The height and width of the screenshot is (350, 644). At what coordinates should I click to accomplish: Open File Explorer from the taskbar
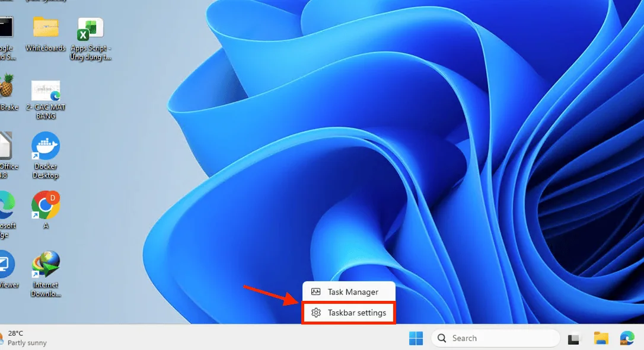click(601, 338)
